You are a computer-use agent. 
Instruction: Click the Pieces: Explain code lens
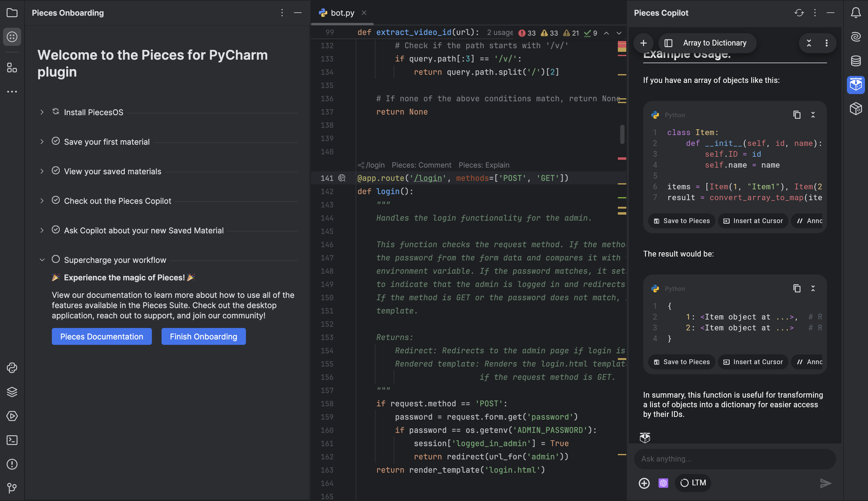484,165
